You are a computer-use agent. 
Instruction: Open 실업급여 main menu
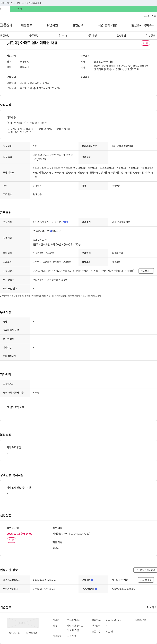pyautogui.click(x=78, y=25)
